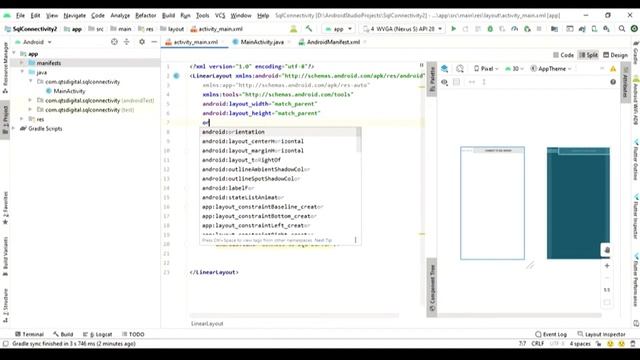
Task: Click the hammer Make Project icon
Action: tap(309, 29)
